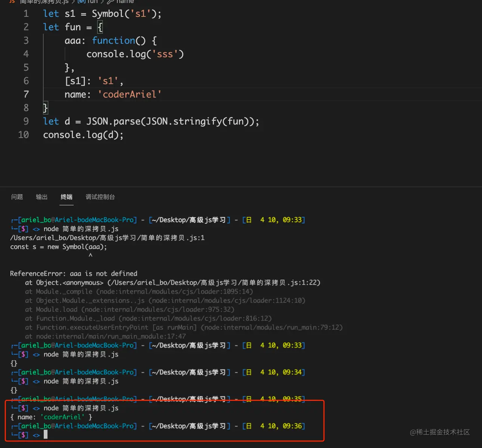
Task: Click the Module.load stack trace line
Action: coord(130,310)
